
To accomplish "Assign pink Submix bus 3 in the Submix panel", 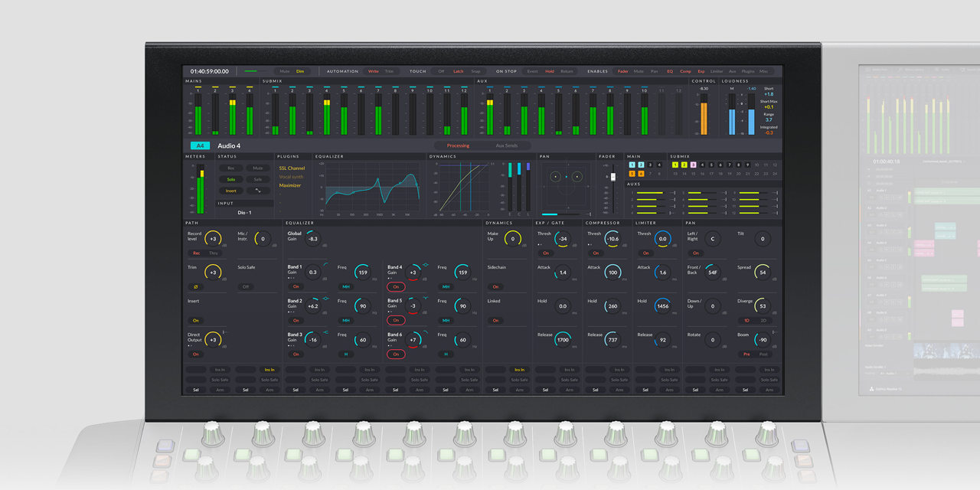I will tap(694, 165).
